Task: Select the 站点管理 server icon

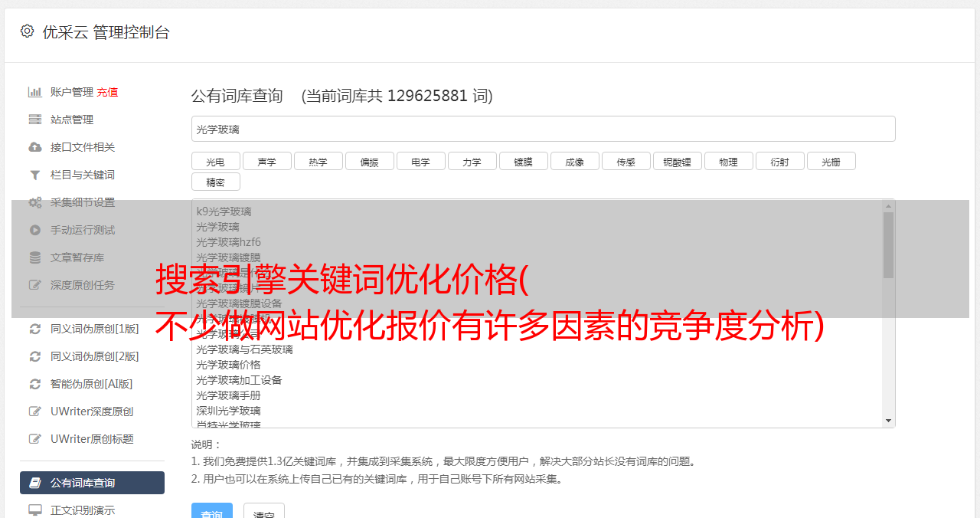Action: click(x=35, y=120)
